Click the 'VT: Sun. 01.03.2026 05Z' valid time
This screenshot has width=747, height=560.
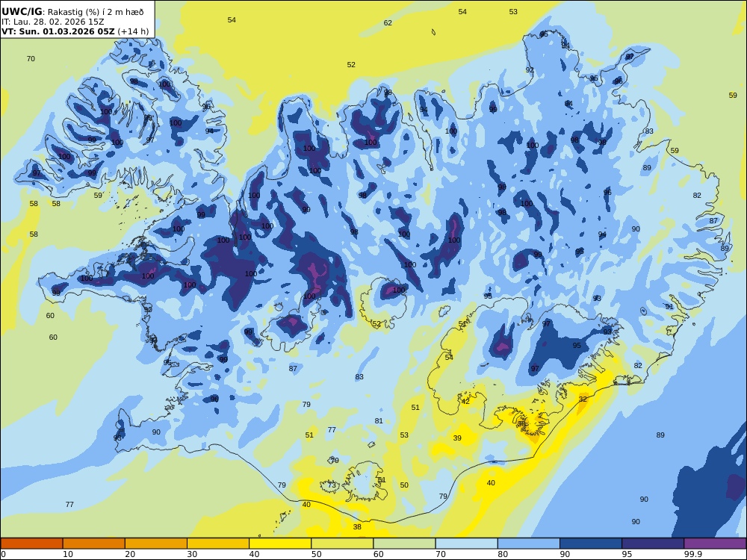coord(58,31)
